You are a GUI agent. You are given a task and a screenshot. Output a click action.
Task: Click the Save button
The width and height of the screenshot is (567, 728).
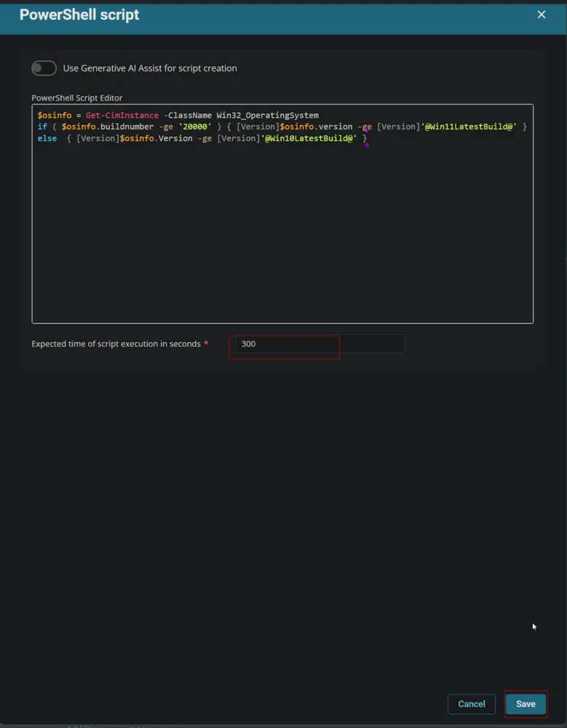click(526, 704)
